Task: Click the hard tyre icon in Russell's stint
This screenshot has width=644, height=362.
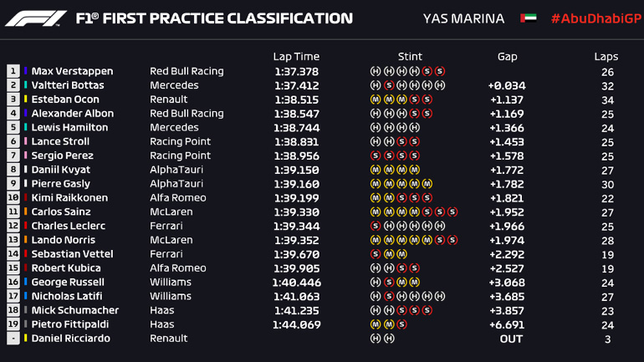Action: pyautogui.click(x=376, y=283)
